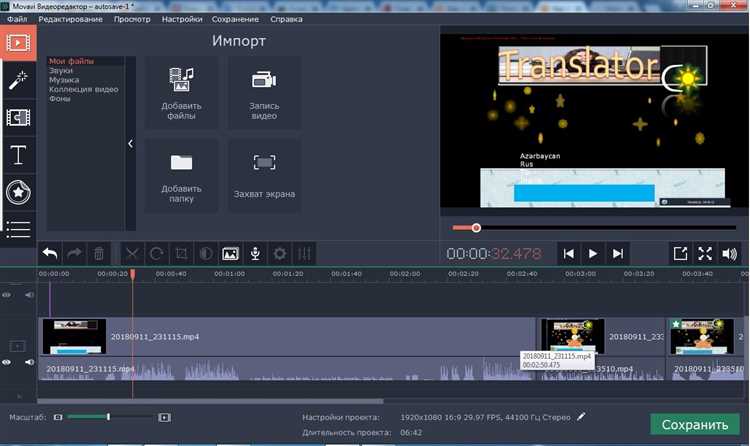This screenshot has height=446, width=750.
Task: Select the starred third video clip thumbnail
Action: coord(702,336)
